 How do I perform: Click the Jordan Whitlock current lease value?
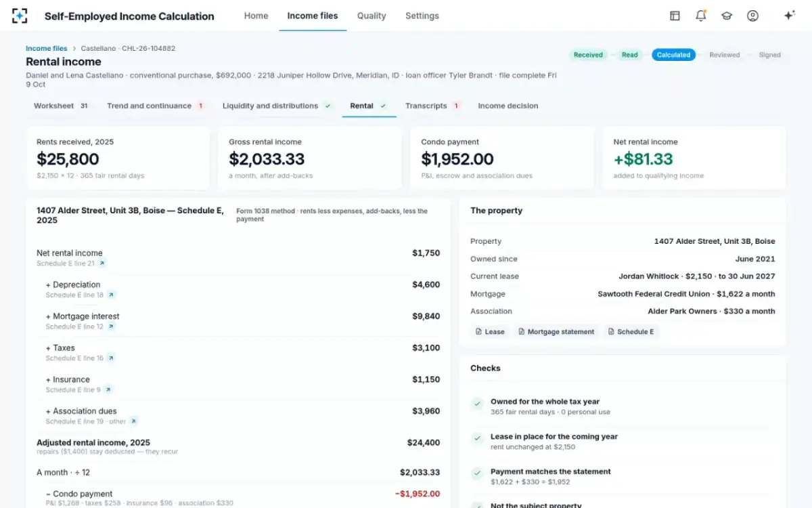click(x=697, y=276)
